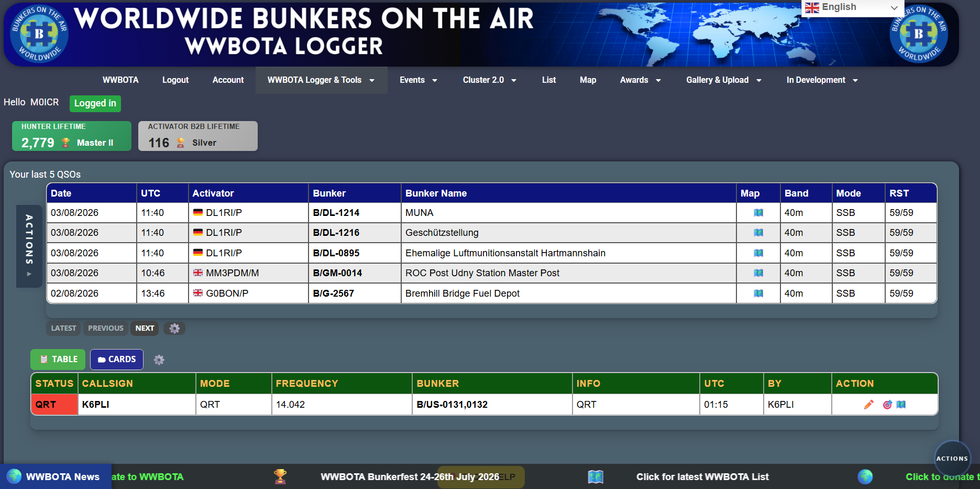Open WWBOTA Bunkerfest 24-26th July 2026 ticker link
Screen dimensions: 980x489
410,477
